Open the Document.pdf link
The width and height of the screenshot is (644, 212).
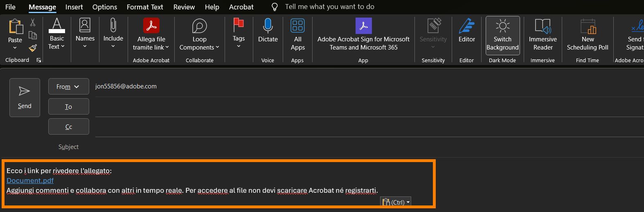click(x=30, y=180)
